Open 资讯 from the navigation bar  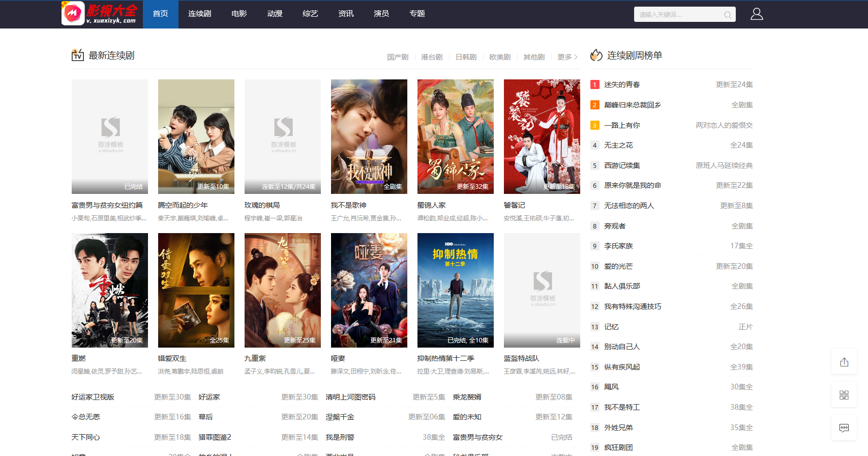click(x=346, y=14)
